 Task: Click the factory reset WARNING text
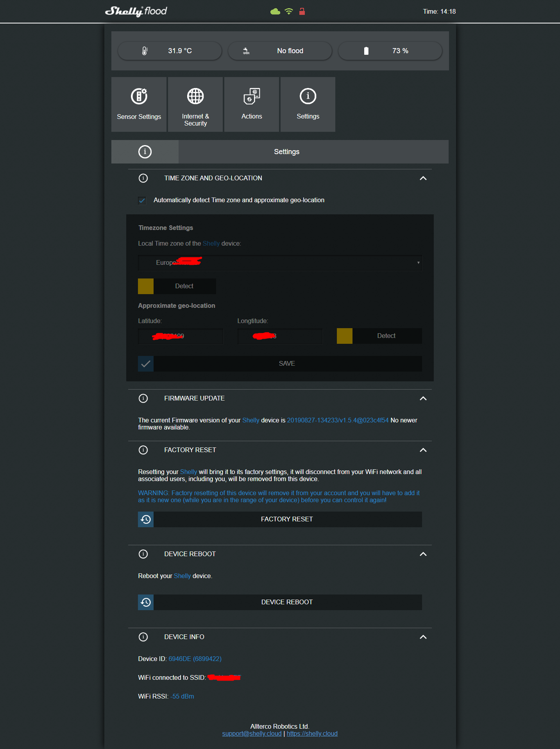(279, 497)
